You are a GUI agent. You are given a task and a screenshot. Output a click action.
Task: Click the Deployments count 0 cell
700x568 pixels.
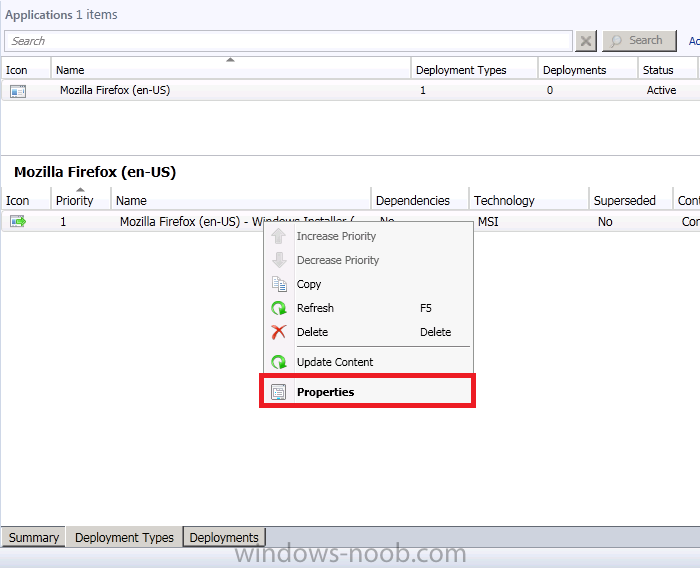[550, 90]
